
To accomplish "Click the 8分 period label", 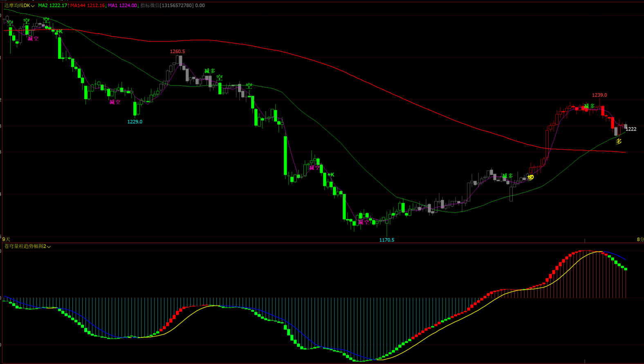I will click(640, 239).
